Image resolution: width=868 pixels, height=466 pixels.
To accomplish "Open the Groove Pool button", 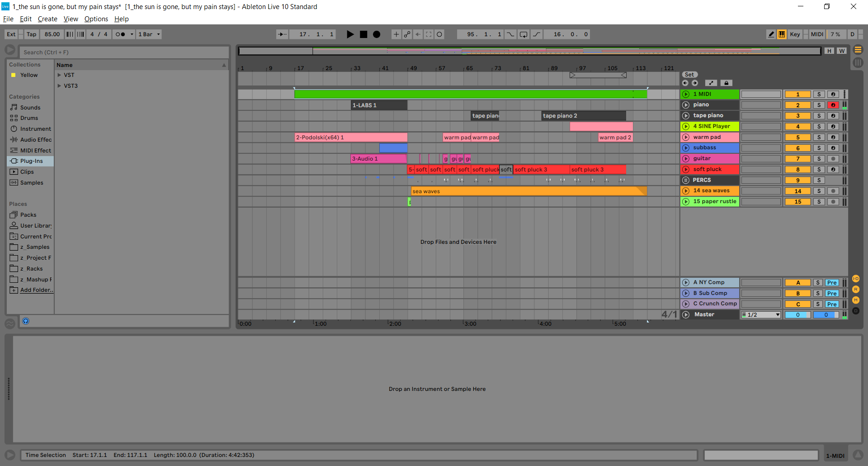I will [10, 323].
